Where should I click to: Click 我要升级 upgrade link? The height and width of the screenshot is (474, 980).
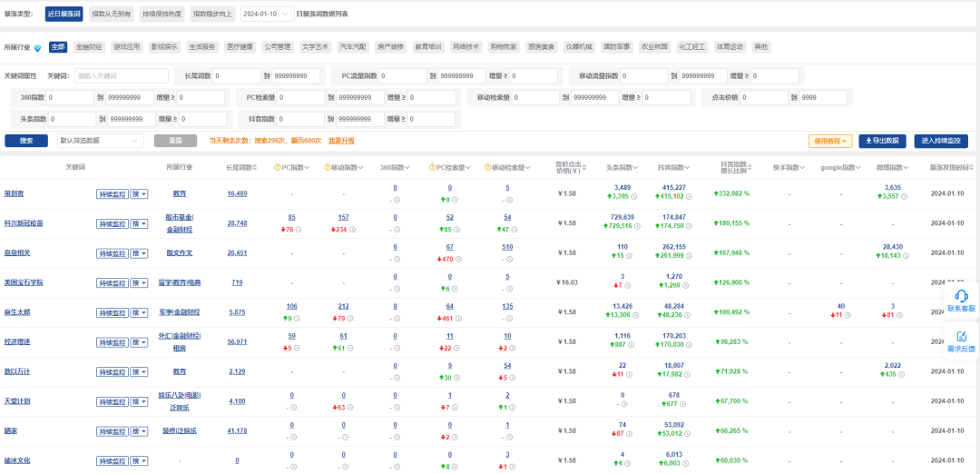pos(341,142)
